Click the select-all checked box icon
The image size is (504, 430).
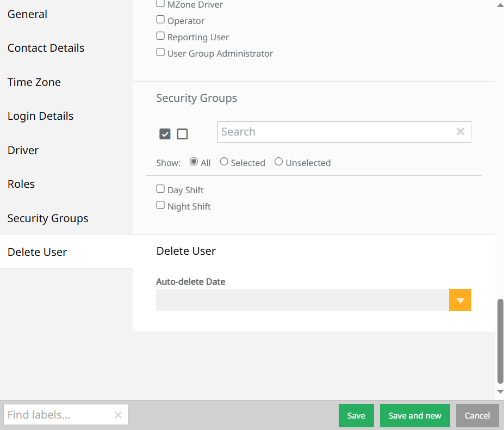click(x=165, y=134)
